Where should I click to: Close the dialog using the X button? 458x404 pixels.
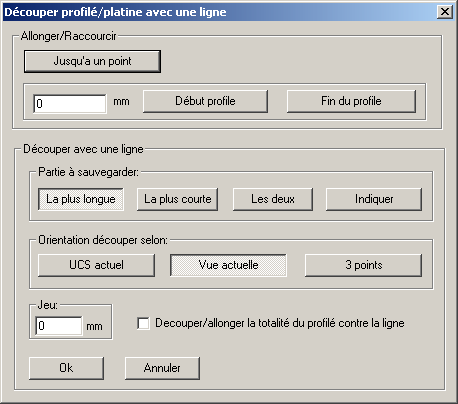click(445, 12)
